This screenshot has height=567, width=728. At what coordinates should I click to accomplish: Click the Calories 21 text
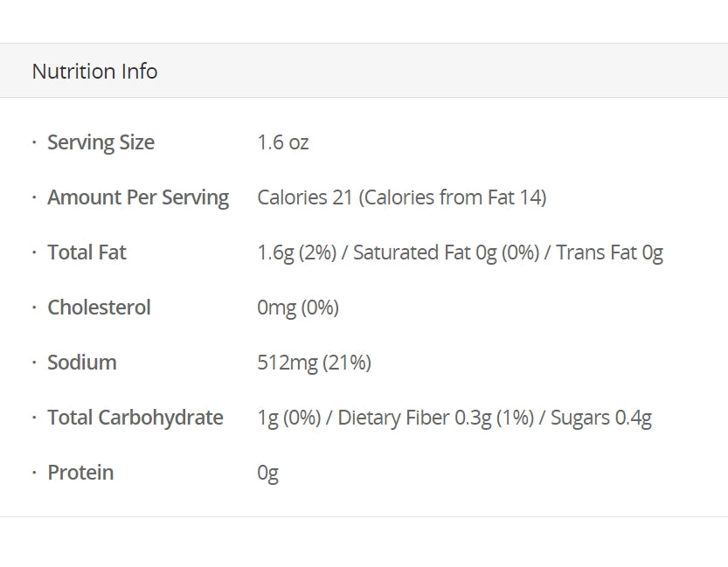pos(304,197)
